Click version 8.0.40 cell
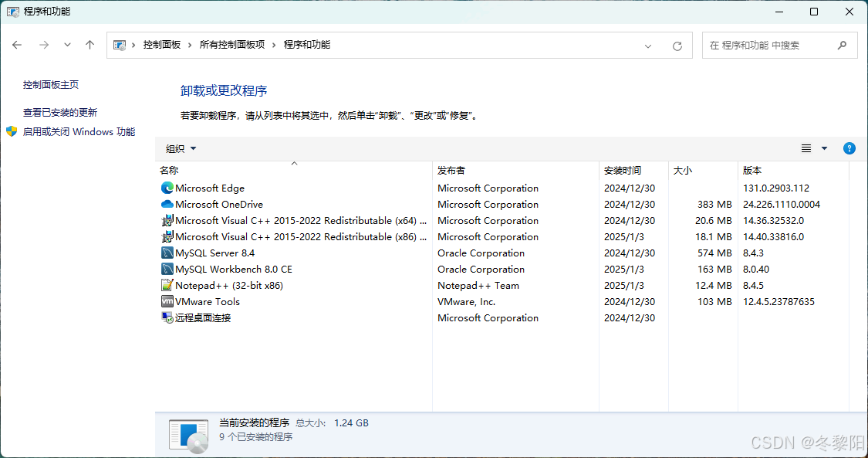Viewport: 868px width, 458px height. click(x=756, y=269)
